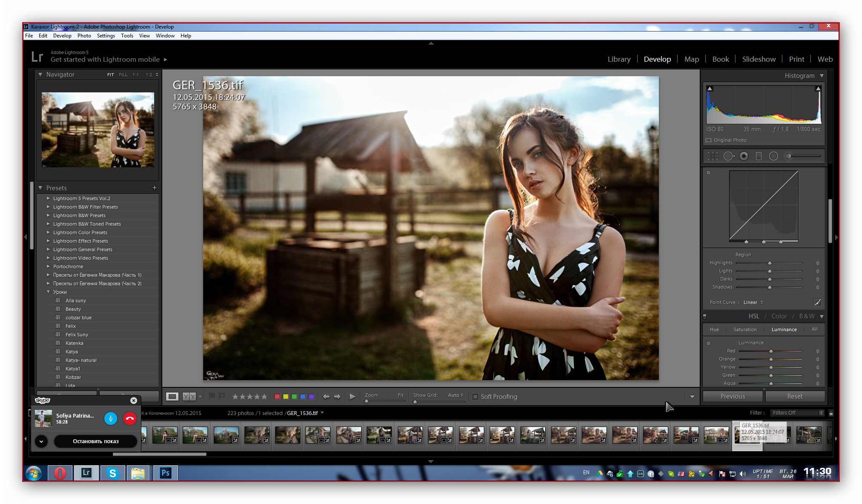Image resolution: width=862 pixels, height=504 pixels.
Task: Select the Adjustment Brush tool
Action: [803, 156]
